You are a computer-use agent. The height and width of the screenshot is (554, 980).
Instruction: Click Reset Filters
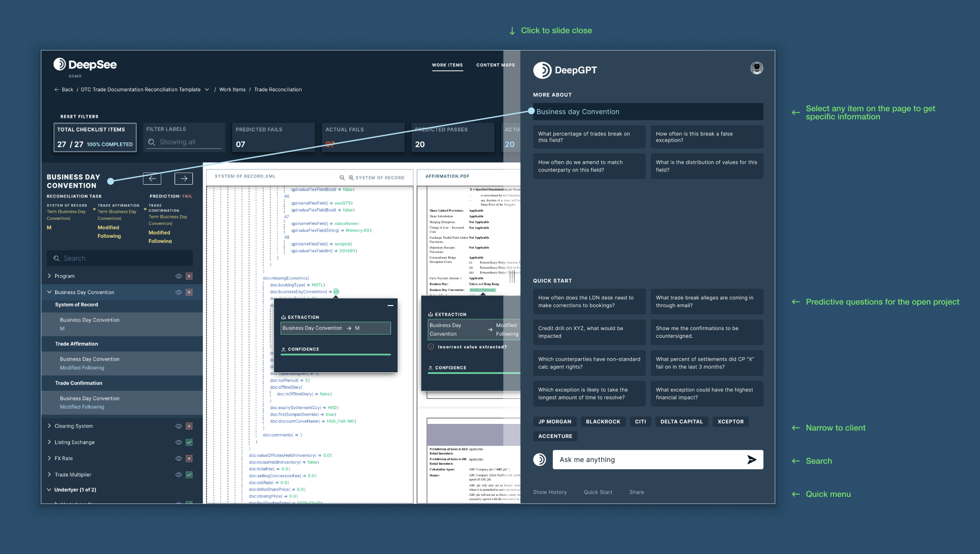click(79, 117)
